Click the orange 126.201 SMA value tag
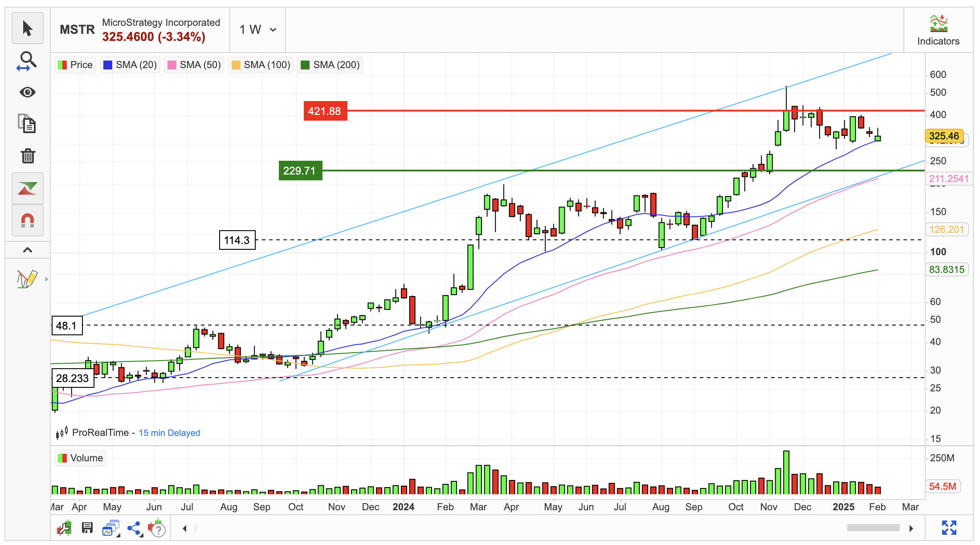The height and width of the screenshot is (545, 980). pos(947,229)
